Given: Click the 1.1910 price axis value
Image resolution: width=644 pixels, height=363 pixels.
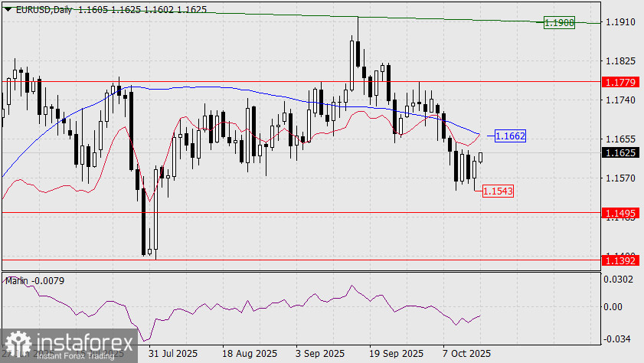Looking at the screenshot, I should tap(620, 22).
